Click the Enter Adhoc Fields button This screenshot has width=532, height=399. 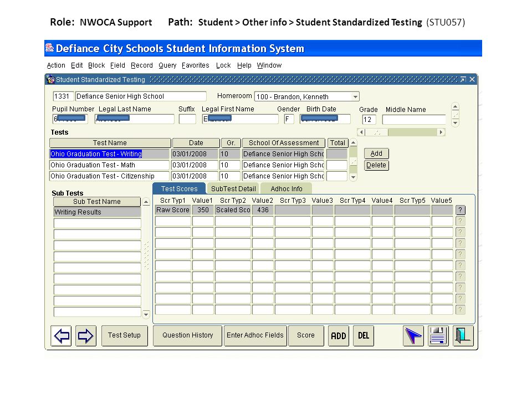pyautogui.click(x=255, y=335)
